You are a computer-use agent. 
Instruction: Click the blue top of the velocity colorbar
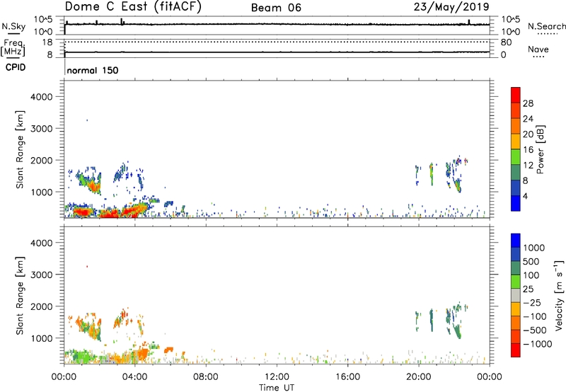click(x=516, y=241)
